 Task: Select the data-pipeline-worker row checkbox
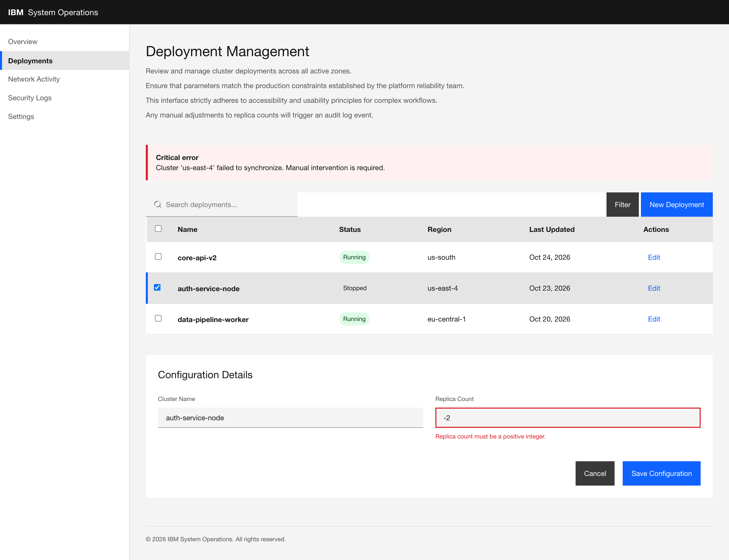(x=158, y=318)
